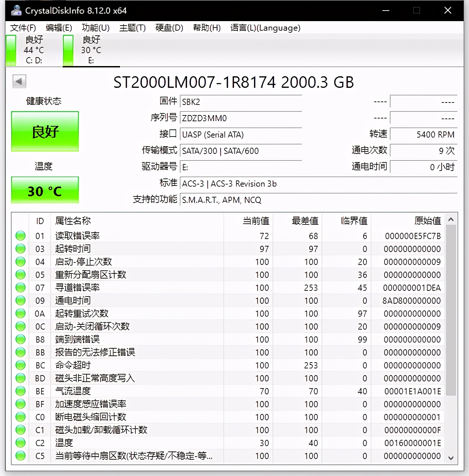Click status circle for 01 读取错误率 row

coord(20,236)
